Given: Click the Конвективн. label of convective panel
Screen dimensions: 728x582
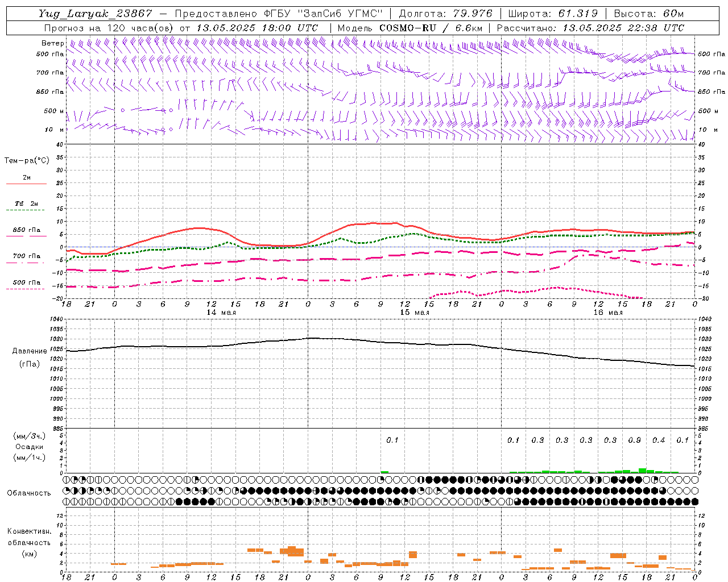Looking at the screenshot, I should (x=29, y=531).
